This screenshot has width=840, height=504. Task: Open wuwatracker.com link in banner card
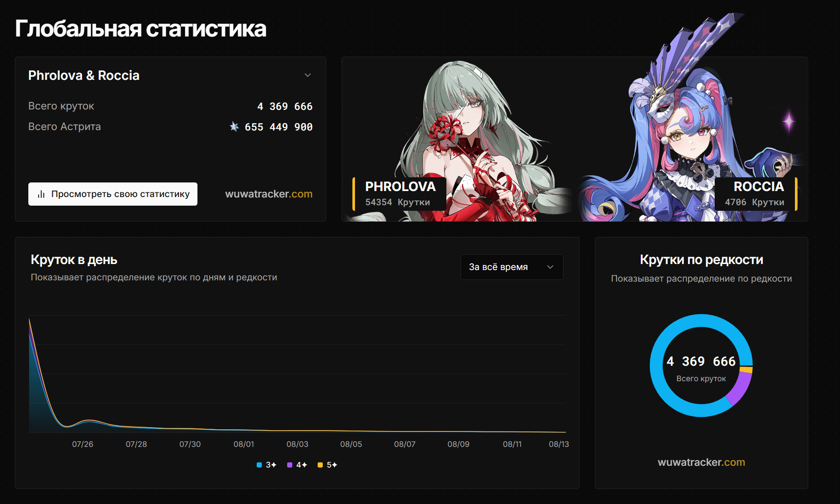269,194
